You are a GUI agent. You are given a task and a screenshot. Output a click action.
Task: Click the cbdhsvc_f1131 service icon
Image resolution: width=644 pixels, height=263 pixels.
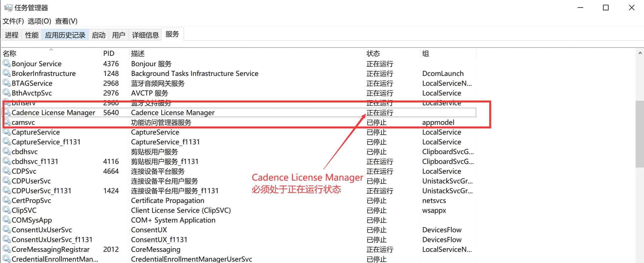(7, 161)
